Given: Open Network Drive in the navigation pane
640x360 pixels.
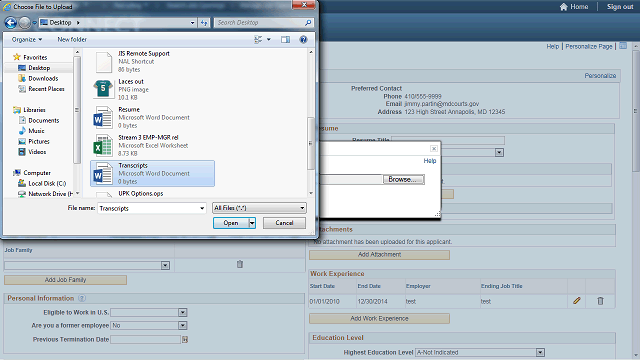Looking at the screenshot, I should (51, 194).
